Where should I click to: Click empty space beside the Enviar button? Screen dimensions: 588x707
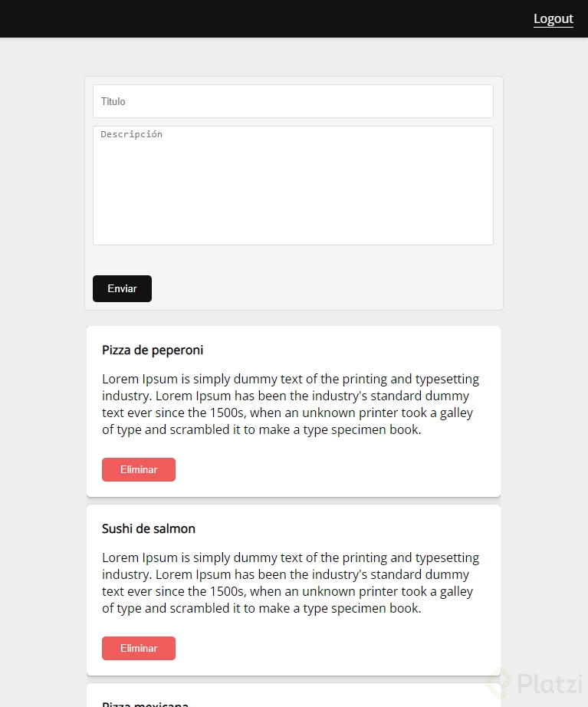tap(322, 289)
